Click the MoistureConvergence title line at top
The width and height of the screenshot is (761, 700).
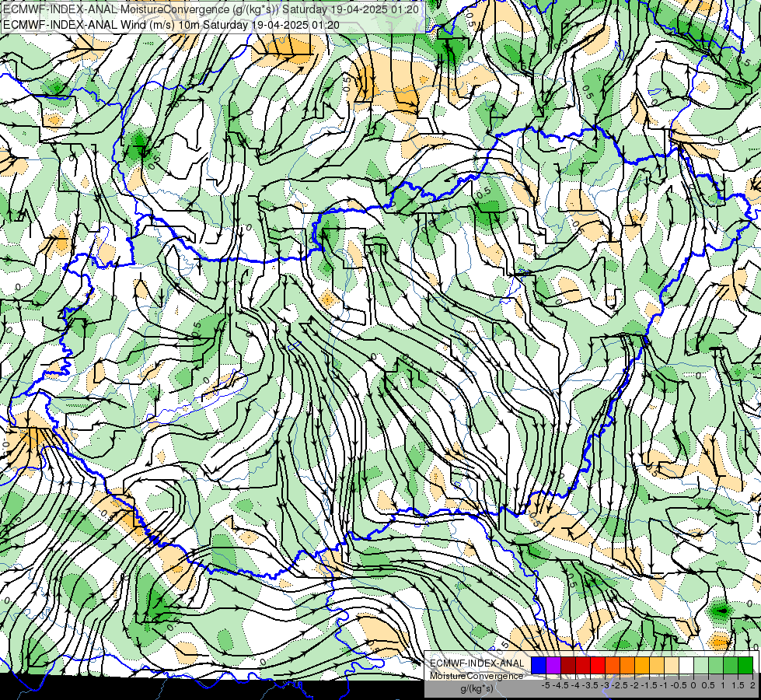(x=211, y=9)
